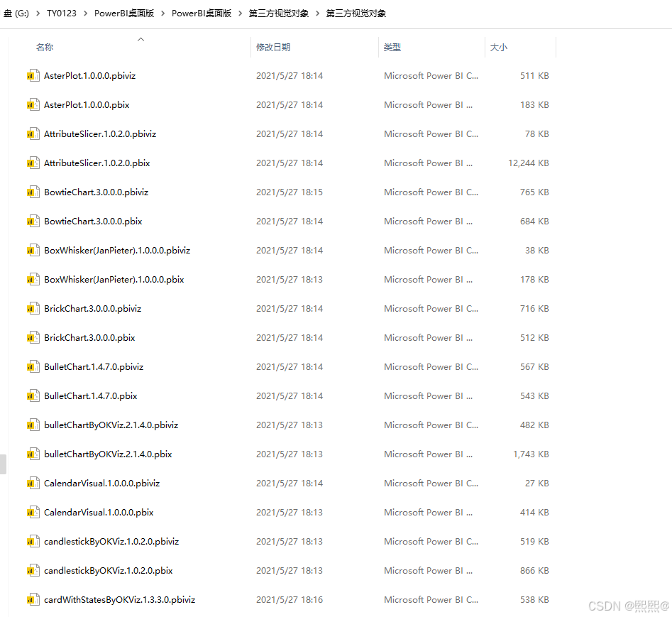
Task: Click the AttributeSlicer.1.0.2.0.pbix file icon
Action: click(33, 163)
